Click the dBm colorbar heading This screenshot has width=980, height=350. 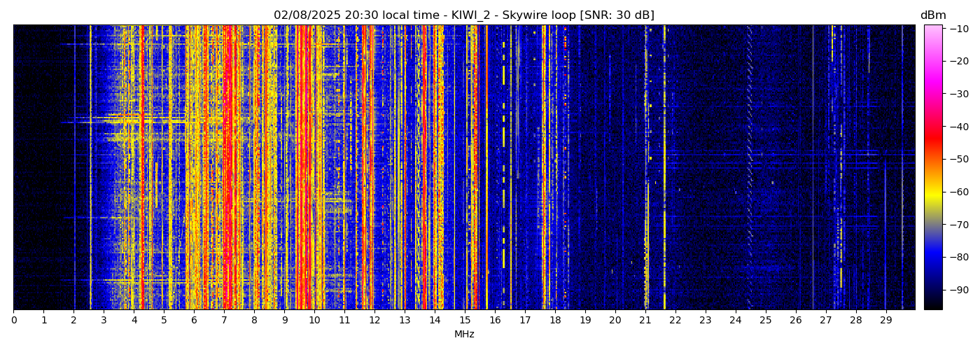click(932, 15)
